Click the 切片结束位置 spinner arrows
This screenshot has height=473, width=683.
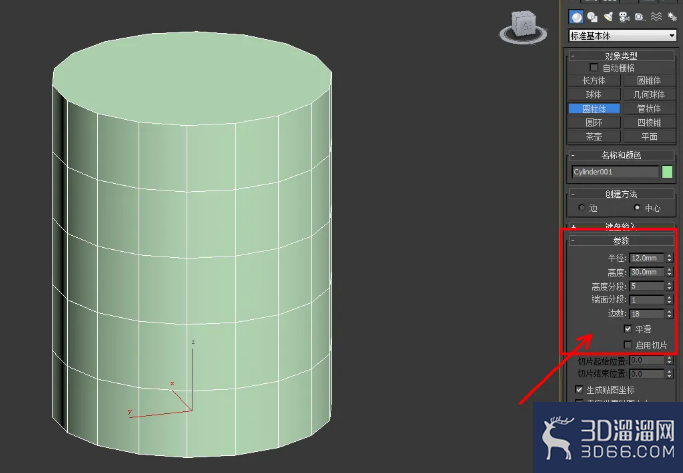(x=669, y=374)
